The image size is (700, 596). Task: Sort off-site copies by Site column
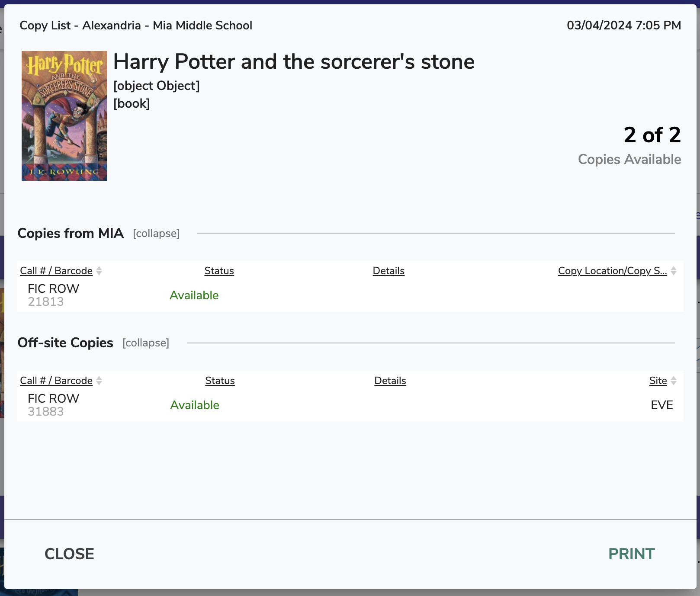click(x=658, y=381)
